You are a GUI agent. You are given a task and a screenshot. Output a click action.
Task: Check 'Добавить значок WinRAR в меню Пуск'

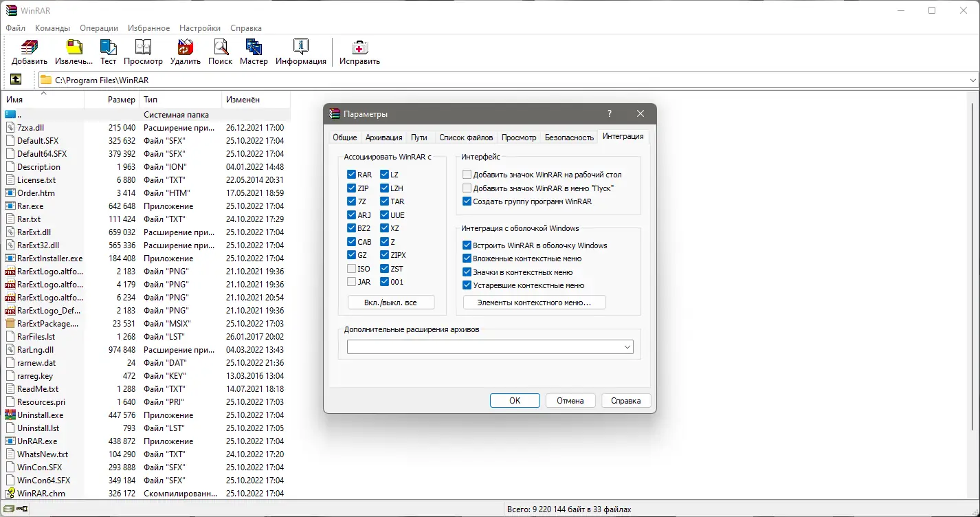[467, 188]
